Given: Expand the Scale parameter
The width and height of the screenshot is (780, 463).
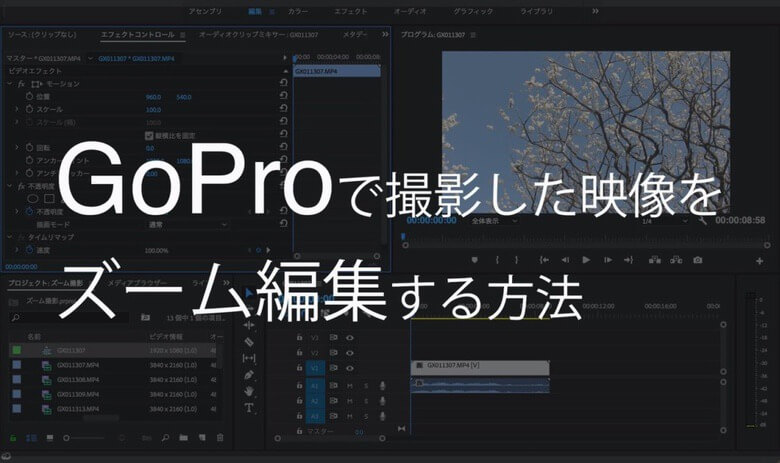Looking at the screenshot, I should (17, 109).
